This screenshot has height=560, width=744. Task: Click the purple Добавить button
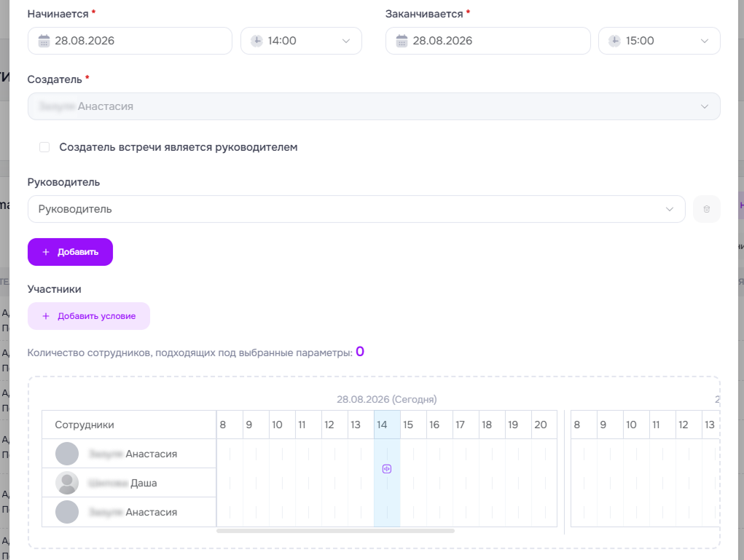70,252
